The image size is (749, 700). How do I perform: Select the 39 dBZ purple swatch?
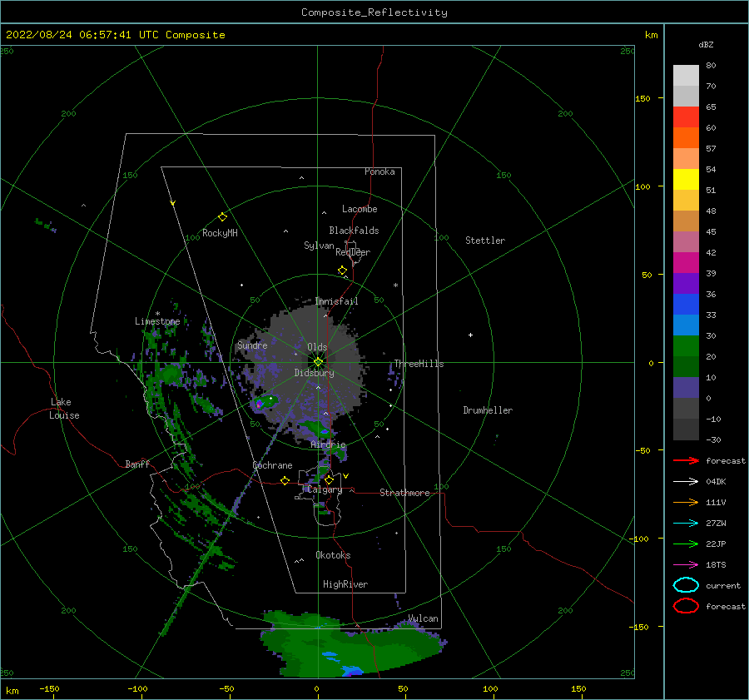686,284
